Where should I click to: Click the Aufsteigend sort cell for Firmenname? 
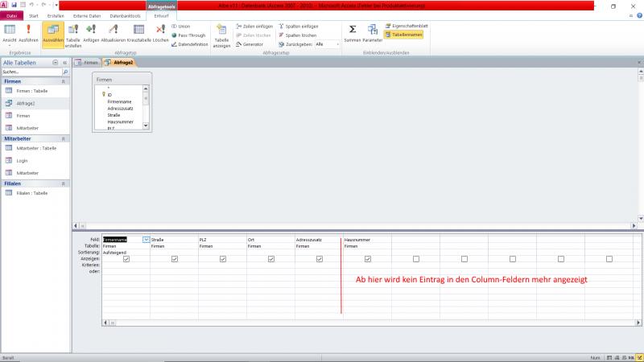[x=126, y=253]
